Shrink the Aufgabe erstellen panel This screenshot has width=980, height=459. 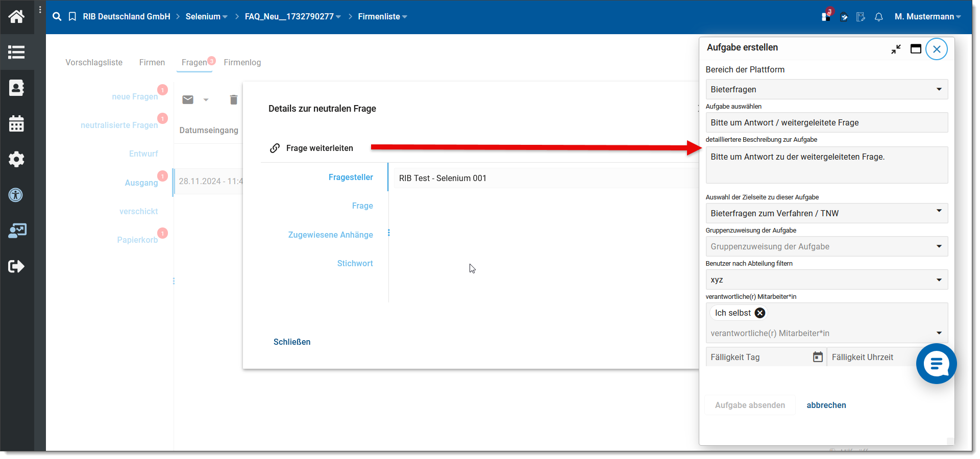896,49
